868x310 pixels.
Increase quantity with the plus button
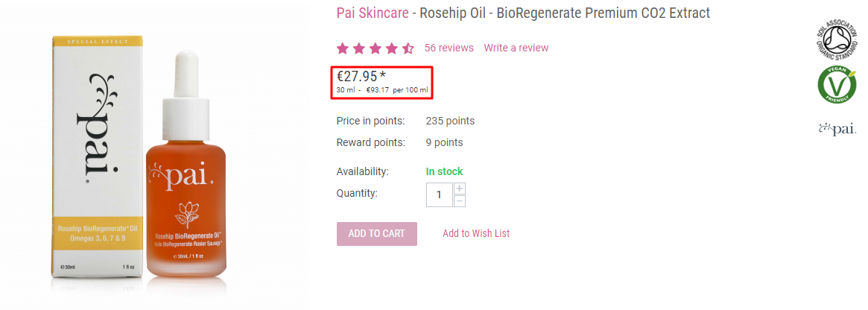click(460, 189)
